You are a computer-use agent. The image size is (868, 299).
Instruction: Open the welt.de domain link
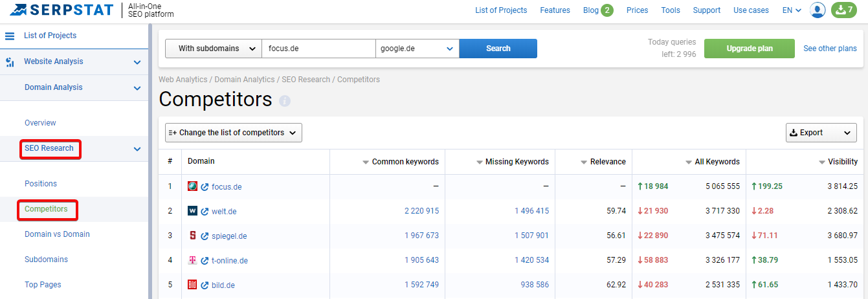click(224, 212)
